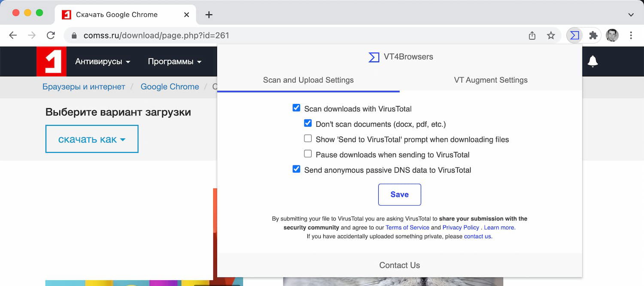Image resolution: width=644 pixels, height=286 pixels.
Task: Toggle Send anonymous passive DNS data checkbox
Action: point(296,169)
